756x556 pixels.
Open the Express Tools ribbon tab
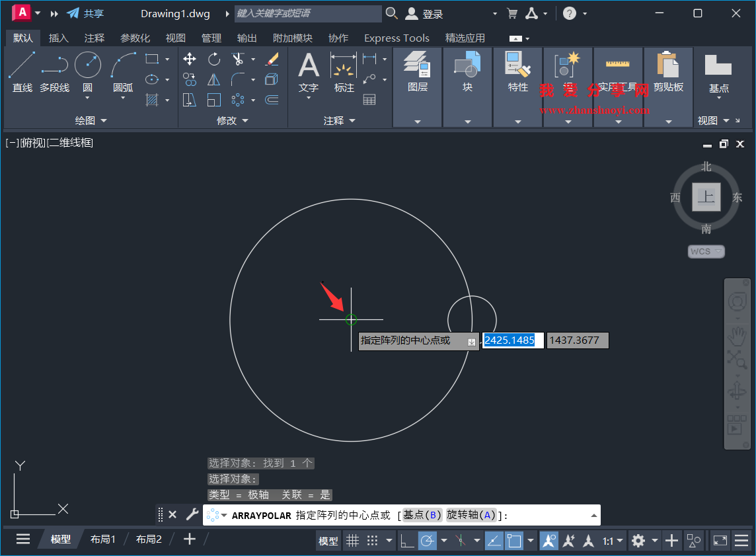(396, 38)
